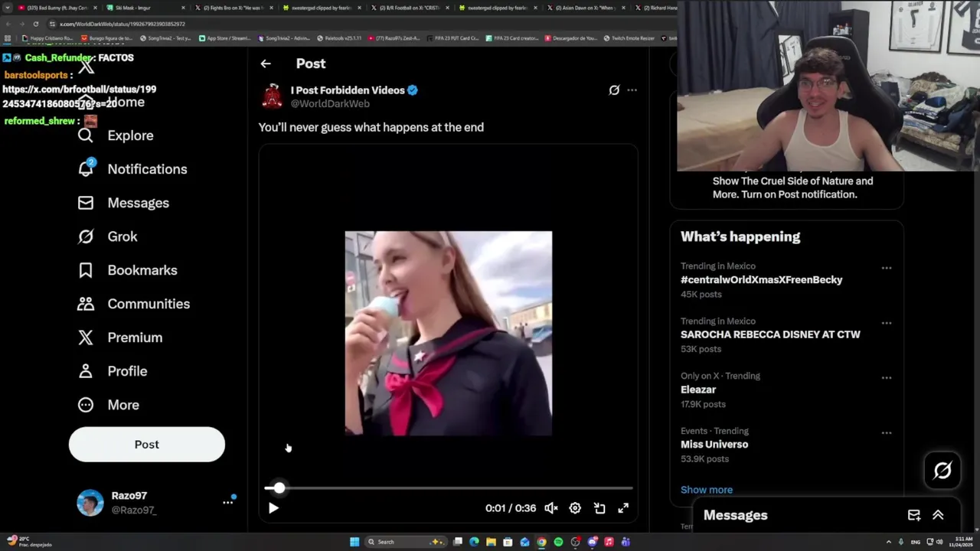Open the Explore search icon in sidebar
The image size is (980, 551).
(x=86, y=135)
